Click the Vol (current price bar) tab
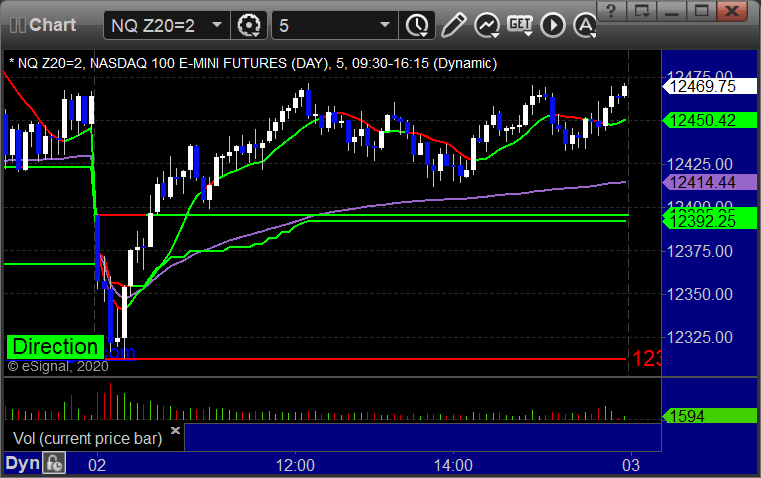The image size is (761, 478). coord(87,438)
